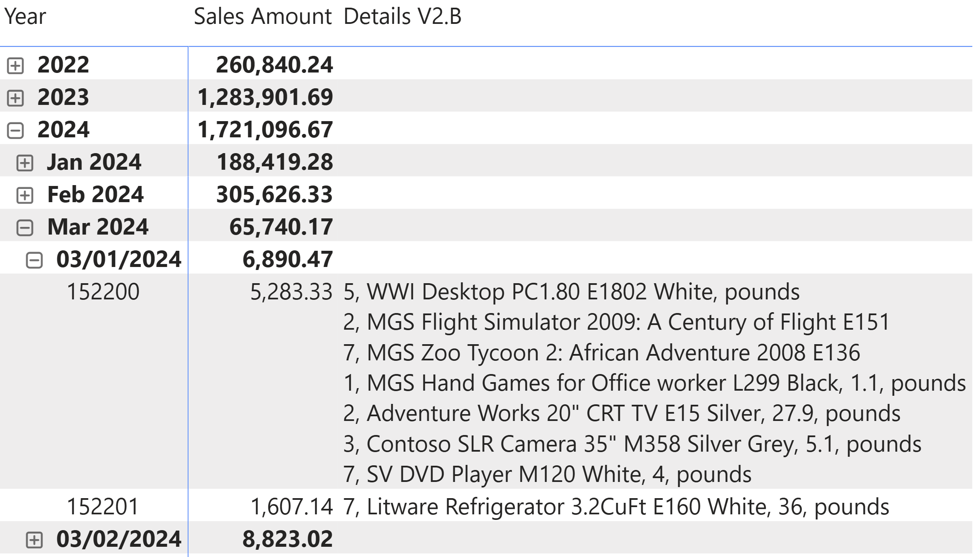Screen dimensions: 980x557
Task: Select the 1,607.14 sales amount cell
Action: (x=291, y=507)
